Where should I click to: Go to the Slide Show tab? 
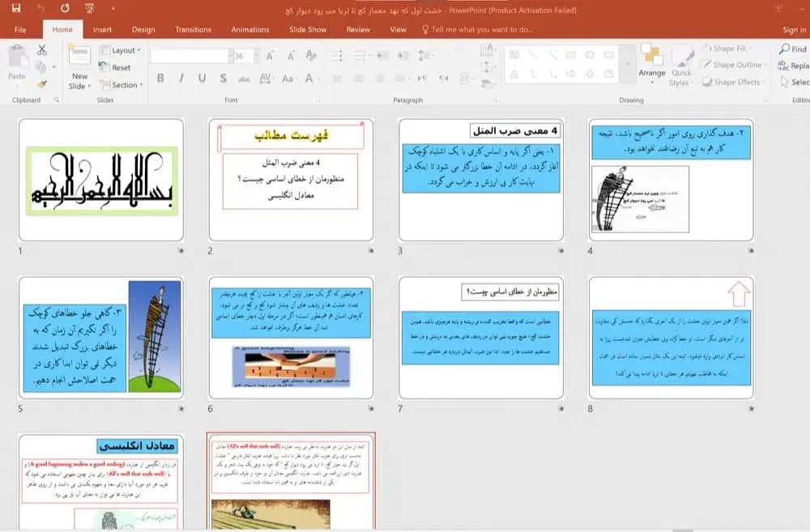click(x=307, y=29)
